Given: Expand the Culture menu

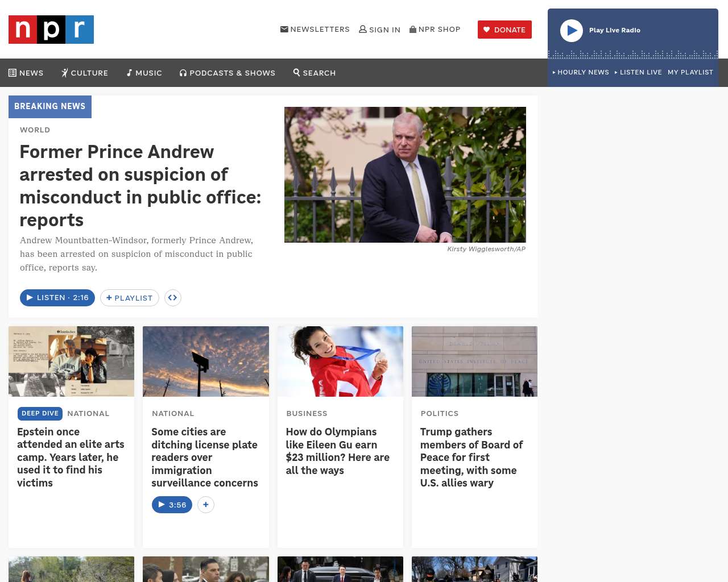Looking at the screenshot, I should (85, 73).
